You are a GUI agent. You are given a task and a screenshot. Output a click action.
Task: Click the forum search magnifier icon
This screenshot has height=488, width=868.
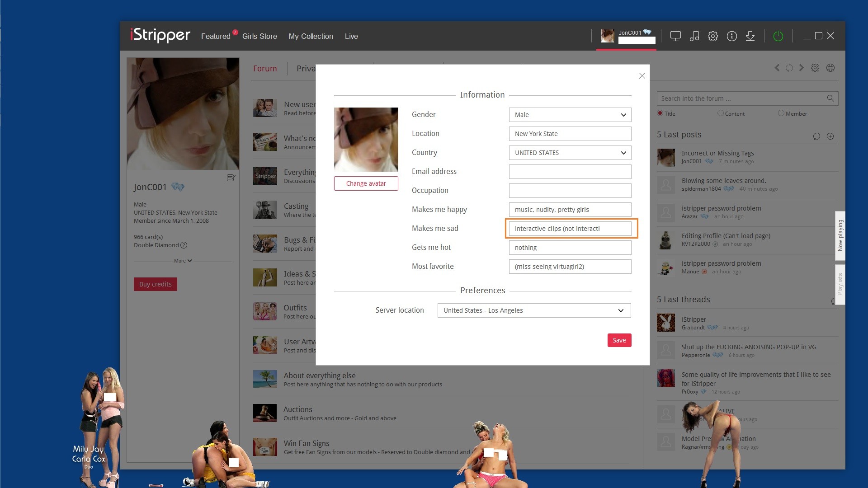(830, 99)
